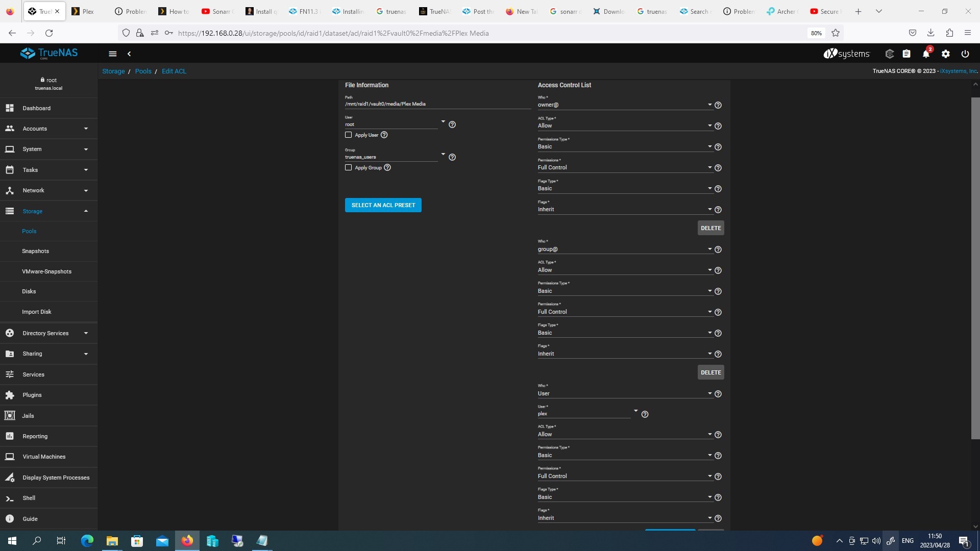980x551 pixels.
Task: Show help for the plex User field
Action: [x=645, y=414]
